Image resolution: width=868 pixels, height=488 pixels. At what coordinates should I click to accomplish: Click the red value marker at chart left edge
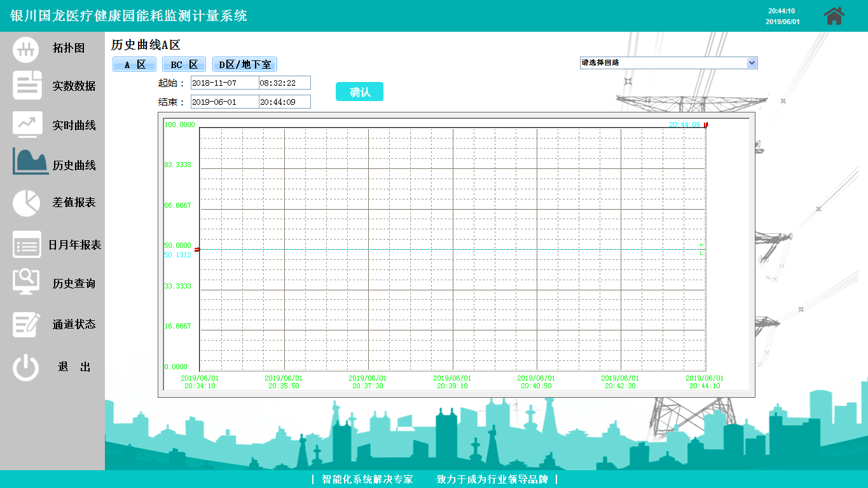[x=196, y=250]
